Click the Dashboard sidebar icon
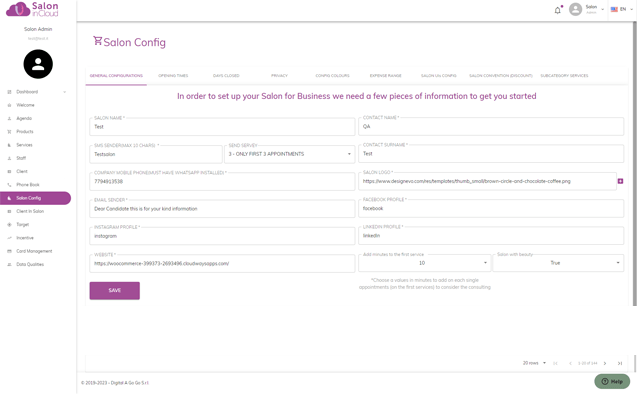Viewport: 637px width, 394px height. [9, 92]
